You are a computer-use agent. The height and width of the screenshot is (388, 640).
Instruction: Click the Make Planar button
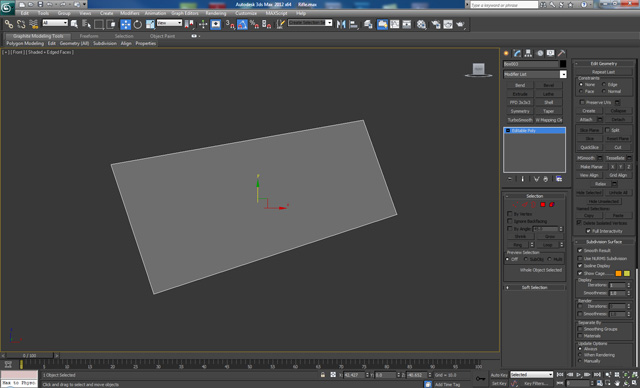tap(591, 167)
